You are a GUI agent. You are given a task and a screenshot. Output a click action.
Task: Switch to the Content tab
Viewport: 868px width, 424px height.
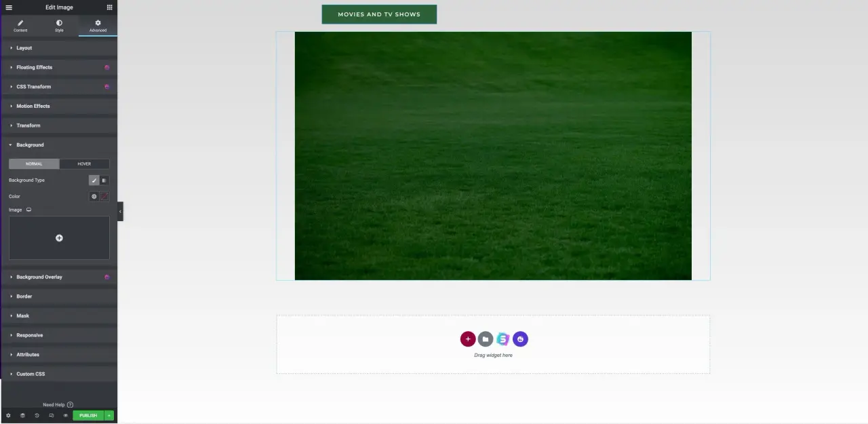click(x=20, y=26)
